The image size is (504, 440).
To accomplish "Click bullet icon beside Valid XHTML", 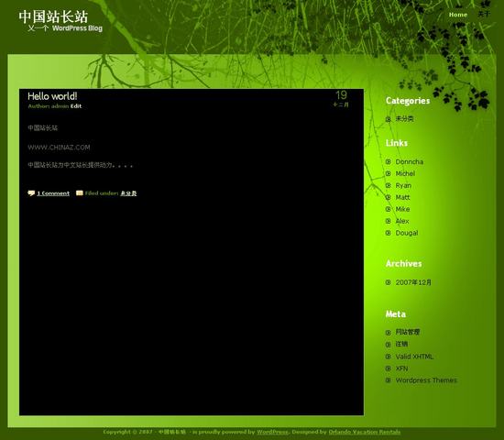I will (x=388, y=357).
